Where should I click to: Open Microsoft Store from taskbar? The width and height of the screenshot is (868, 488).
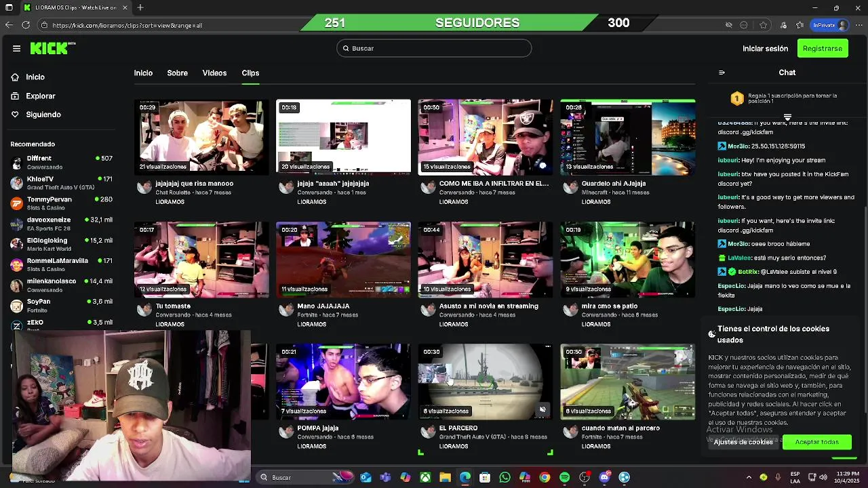pyautogui.click(x=485, y=477)
